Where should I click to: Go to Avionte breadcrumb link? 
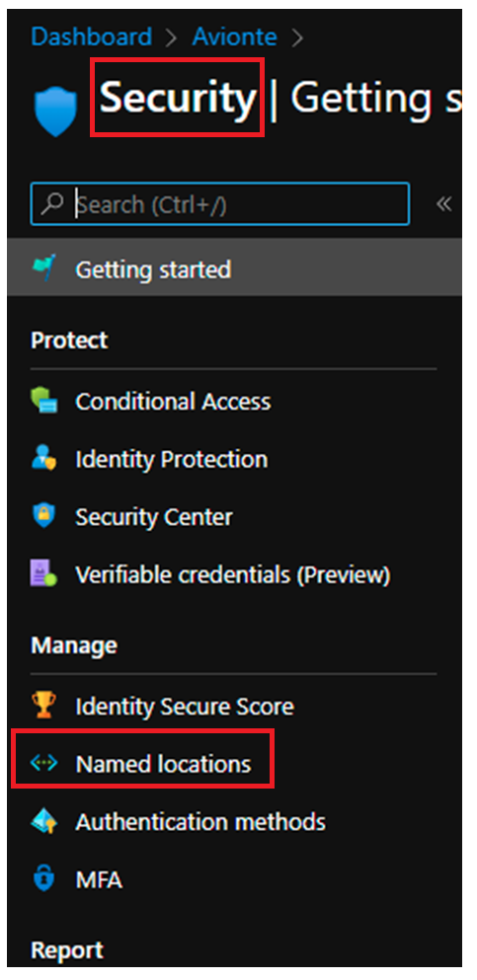click(234, 37)
